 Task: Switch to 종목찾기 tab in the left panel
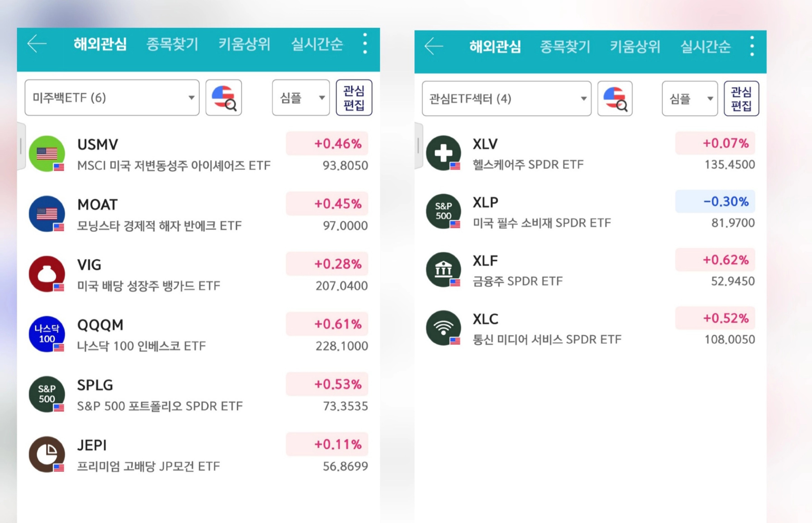172,44
